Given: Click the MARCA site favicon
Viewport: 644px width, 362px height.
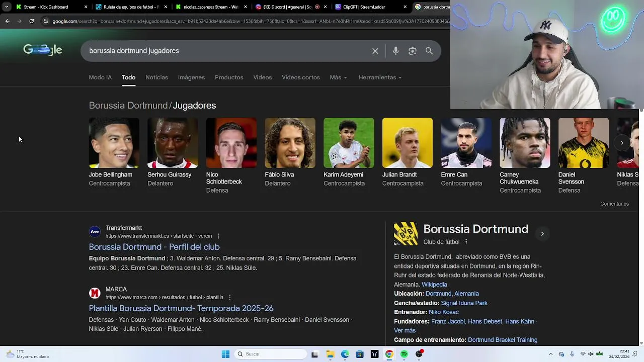Looking at the screenshot, I should [95, 293].
